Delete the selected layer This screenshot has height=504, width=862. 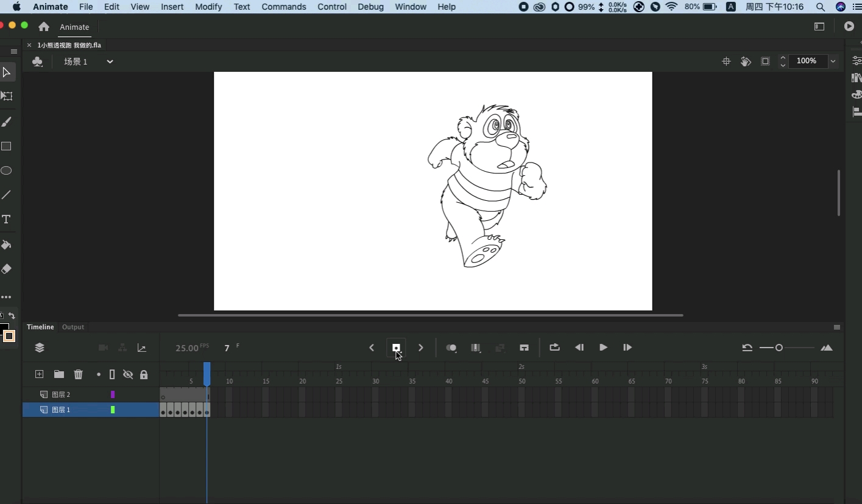pyautogui.click(x=79, y=374)
